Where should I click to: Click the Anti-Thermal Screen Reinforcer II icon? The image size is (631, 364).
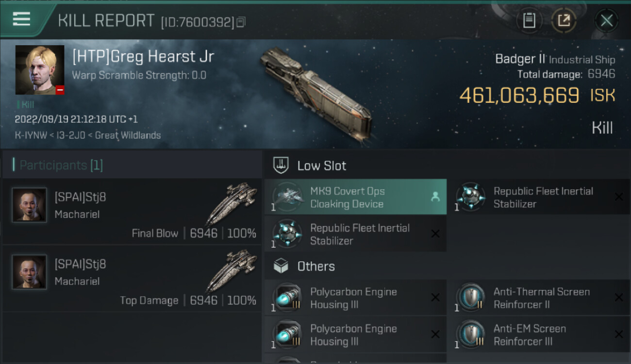click(470, 298)
